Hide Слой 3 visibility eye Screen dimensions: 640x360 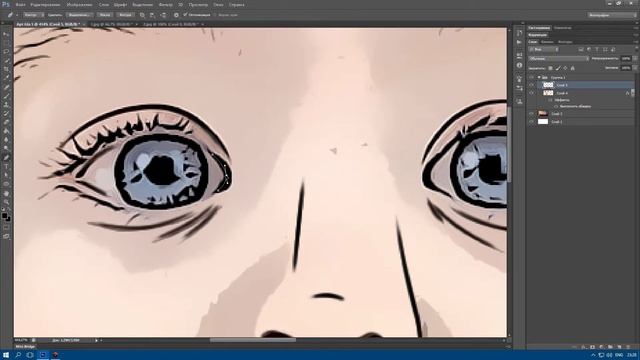(x=531, y=113)
